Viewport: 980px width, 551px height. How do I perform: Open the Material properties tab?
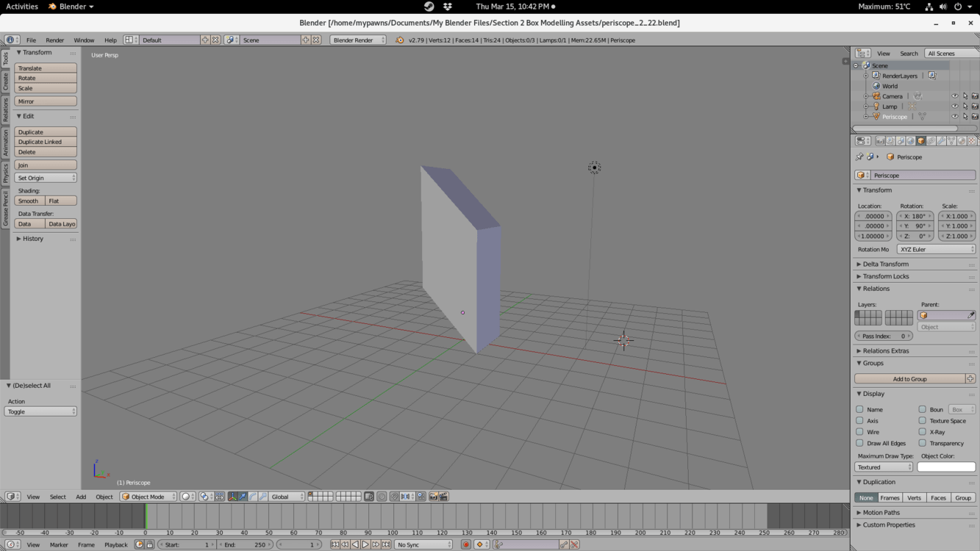click(962, 141)
